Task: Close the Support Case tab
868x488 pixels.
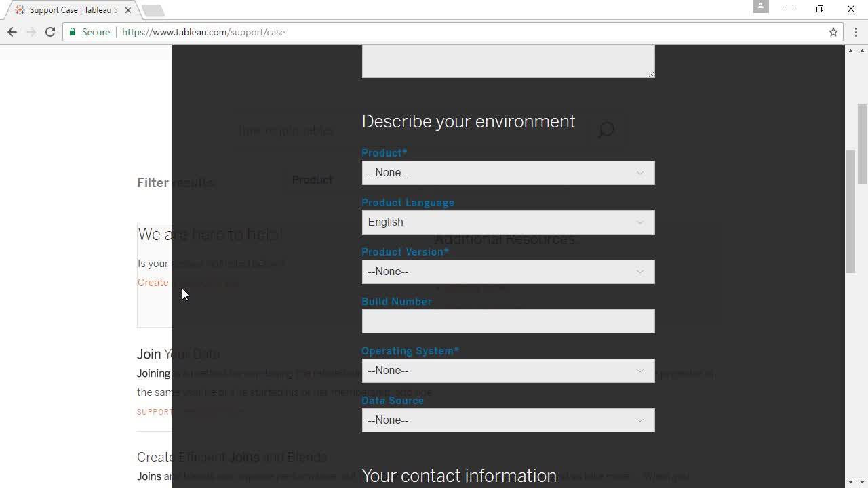Action: (x=128, y=10)
